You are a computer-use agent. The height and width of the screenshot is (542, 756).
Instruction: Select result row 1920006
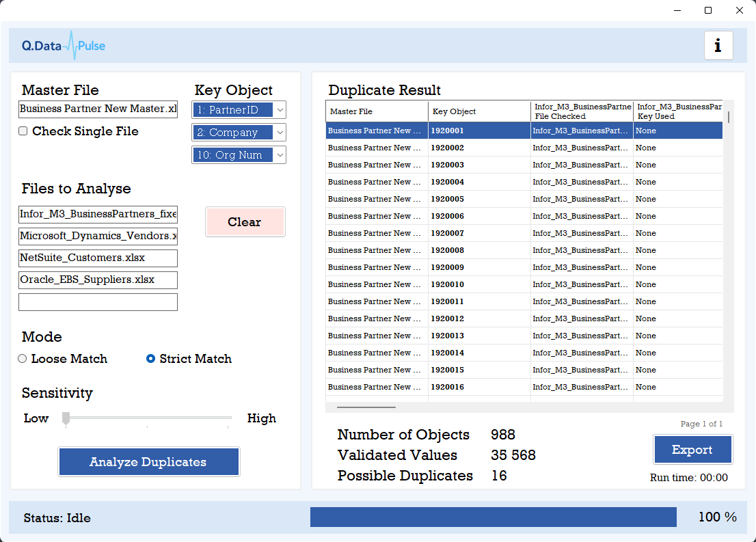[524, 216]
